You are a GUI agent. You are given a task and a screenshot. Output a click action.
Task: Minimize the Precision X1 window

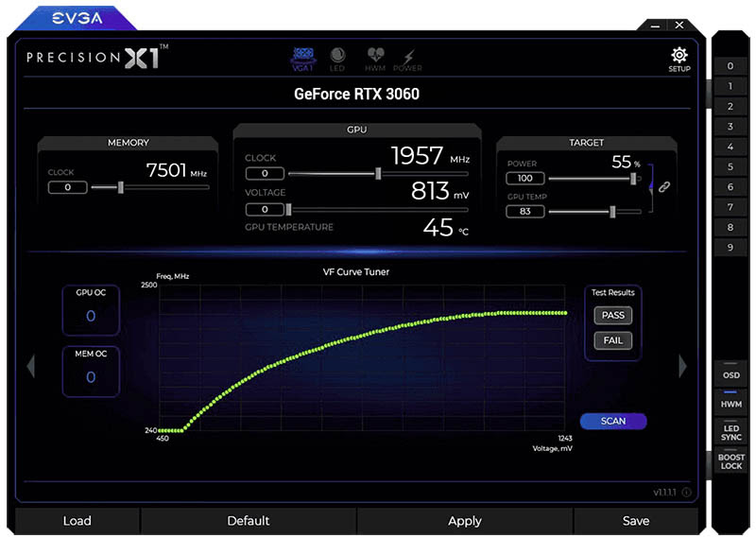[x=655, y=26]
